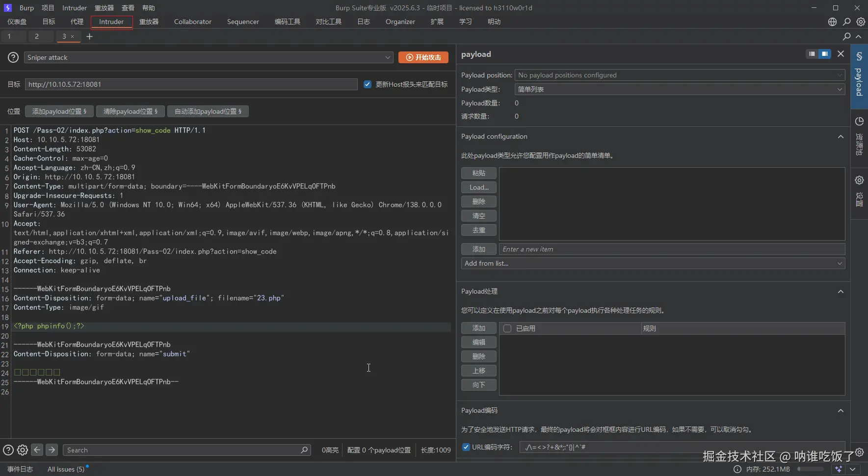
Task: Focus the request editor Search field
Action: tap(187, 450)
